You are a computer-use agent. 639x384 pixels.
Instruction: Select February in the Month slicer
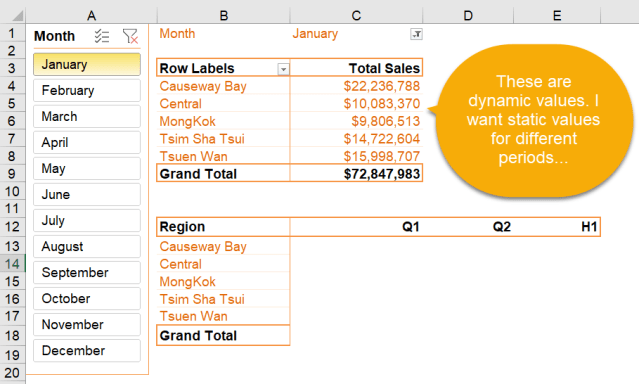(87, 90)
